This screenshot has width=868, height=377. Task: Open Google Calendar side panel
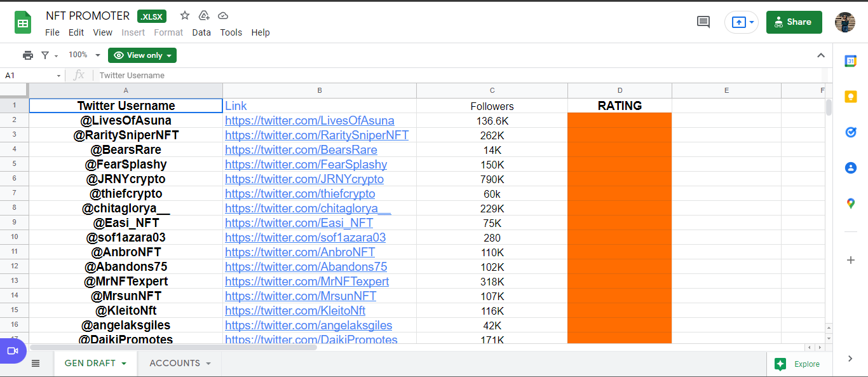pyautogui.click(x=850, y=61)
